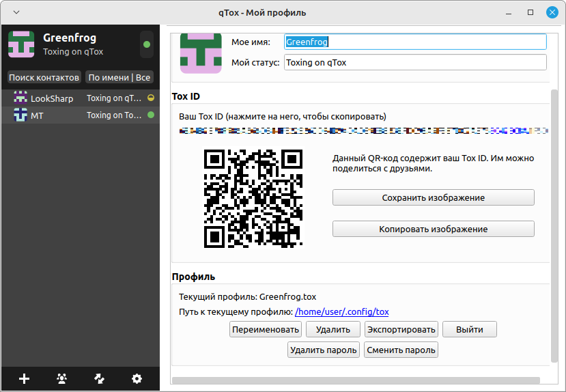Screen dimensions: 566x392
Task: Toggle own online status indicator button
Action: (147, 44)
